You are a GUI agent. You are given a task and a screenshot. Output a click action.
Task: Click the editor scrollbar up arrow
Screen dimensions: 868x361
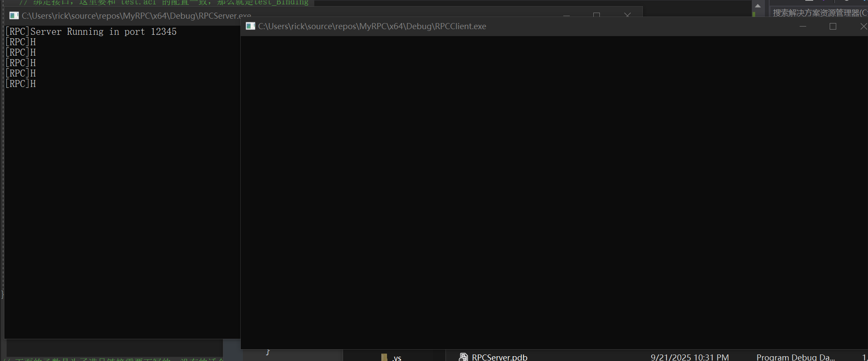[758, 6]
